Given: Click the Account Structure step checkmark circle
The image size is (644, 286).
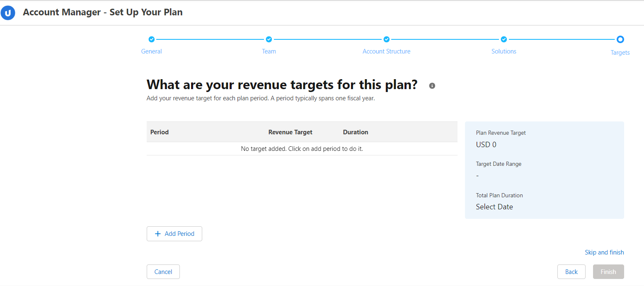Looking at the screenshot, I should click(387, 39).
